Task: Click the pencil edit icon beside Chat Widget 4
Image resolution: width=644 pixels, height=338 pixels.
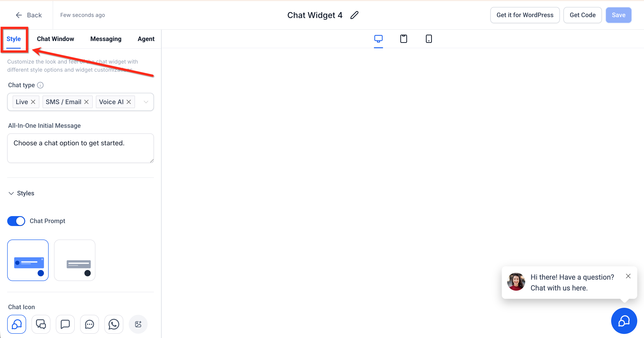Action: [x=354, y=15]
